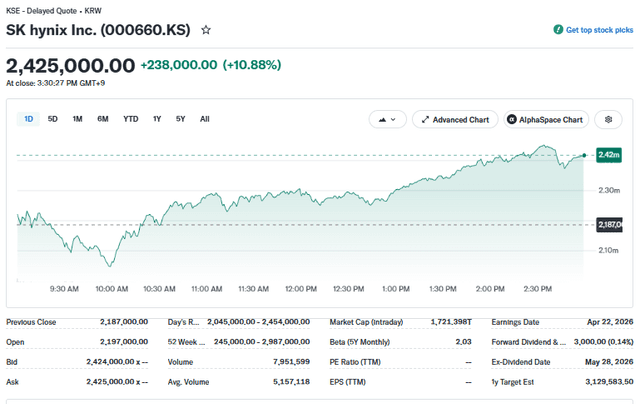This screenshot has height=404, width=640.
Task: Select the 1D chart range
Action: [x=28, y=119]
